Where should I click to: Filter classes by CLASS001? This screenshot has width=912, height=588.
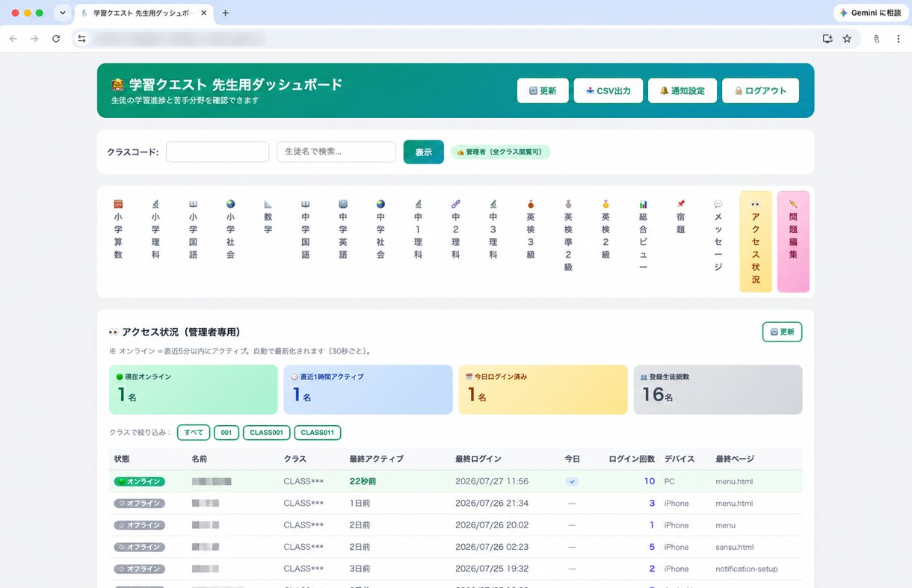[267, 433]
